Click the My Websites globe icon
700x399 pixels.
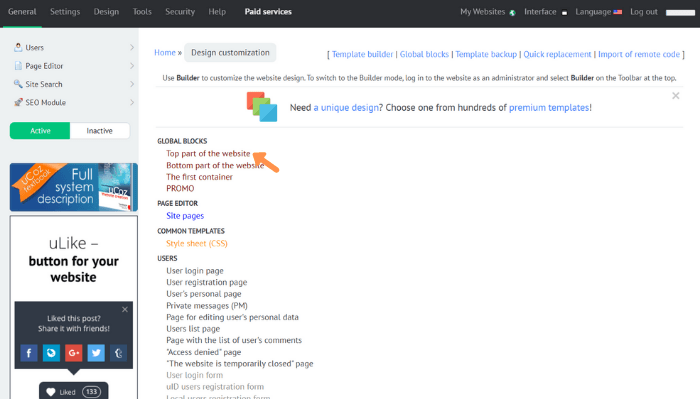(512, 12)
